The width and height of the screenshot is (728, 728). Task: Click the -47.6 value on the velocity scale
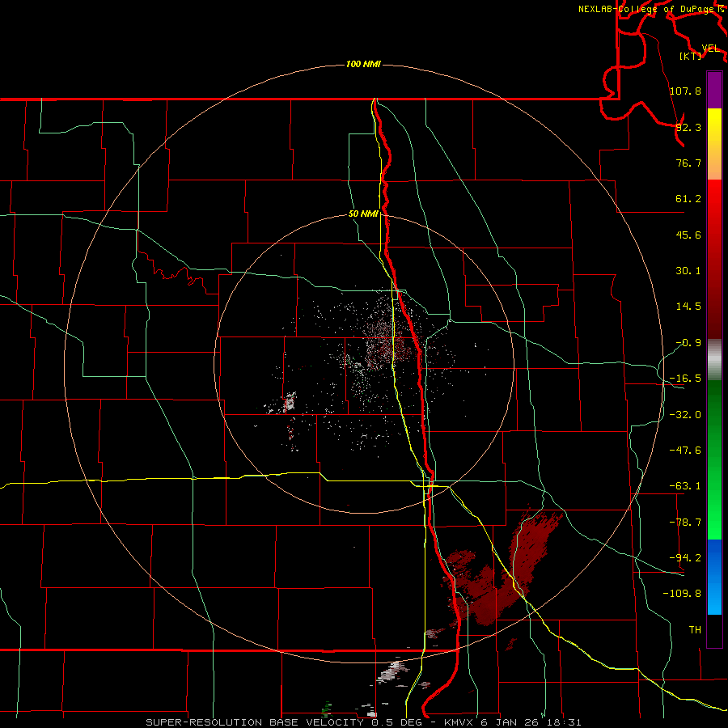pos(685,451)
